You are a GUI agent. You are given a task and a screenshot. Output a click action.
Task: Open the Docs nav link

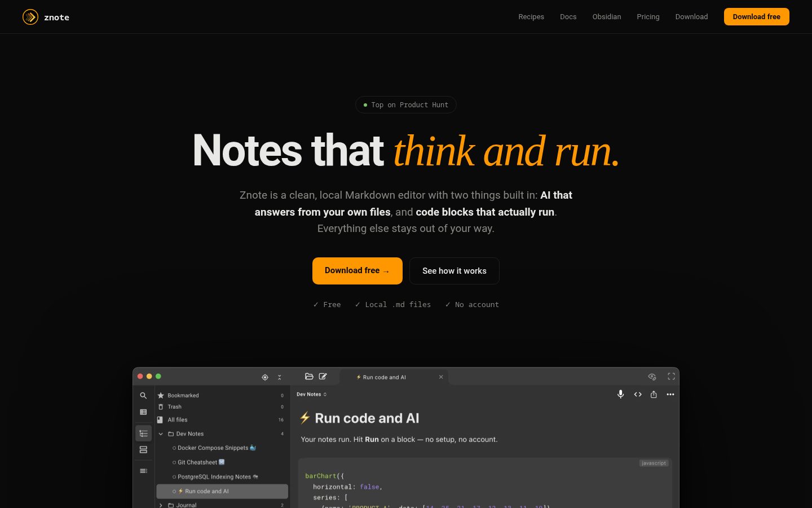[x=568, y=17]
